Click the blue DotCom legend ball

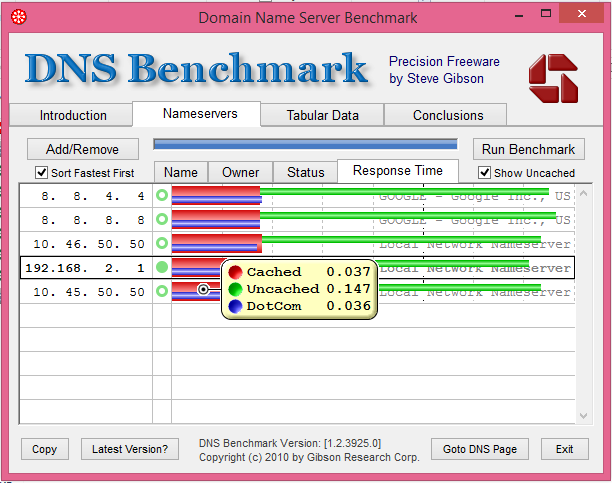click(x=235, y=307)
